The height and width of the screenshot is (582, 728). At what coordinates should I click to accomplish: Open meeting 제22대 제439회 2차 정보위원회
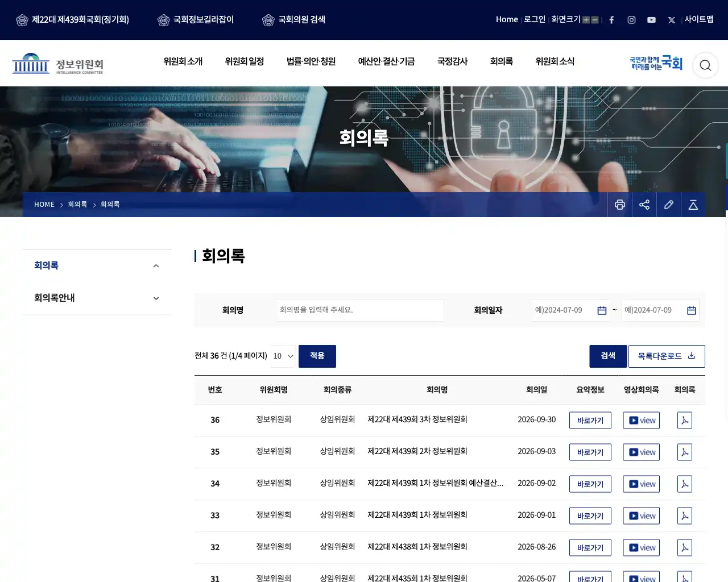417,451
